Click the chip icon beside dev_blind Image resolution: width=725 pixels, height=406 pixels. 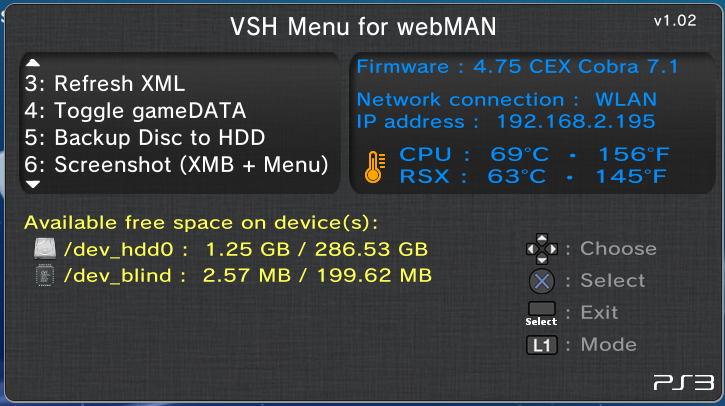[45, 275]
